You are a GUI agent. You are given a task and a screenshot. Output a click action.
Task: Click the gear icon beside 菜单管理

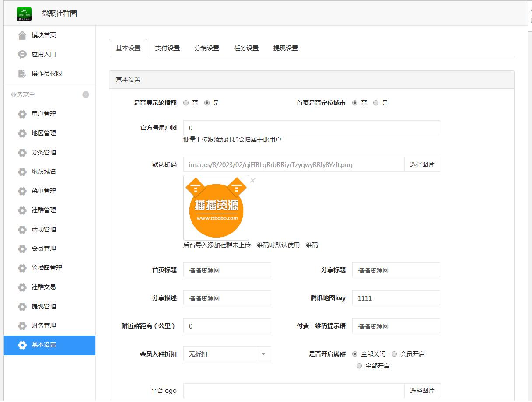(22, 191)
